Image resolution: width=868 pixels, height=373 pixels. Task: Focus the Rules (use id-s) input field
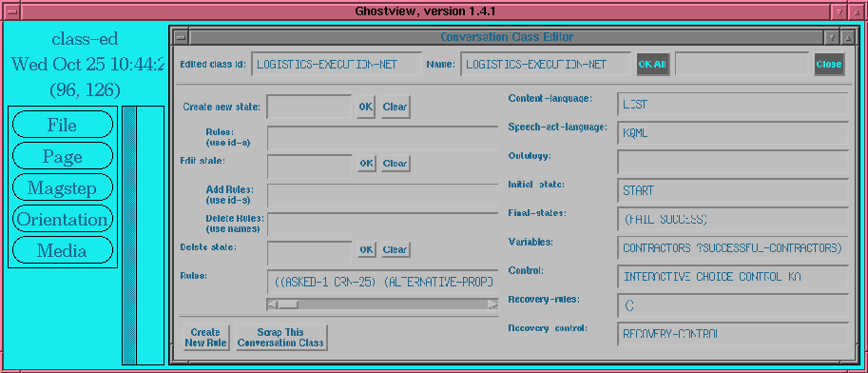pyautogui.click(x=382, y=138)
